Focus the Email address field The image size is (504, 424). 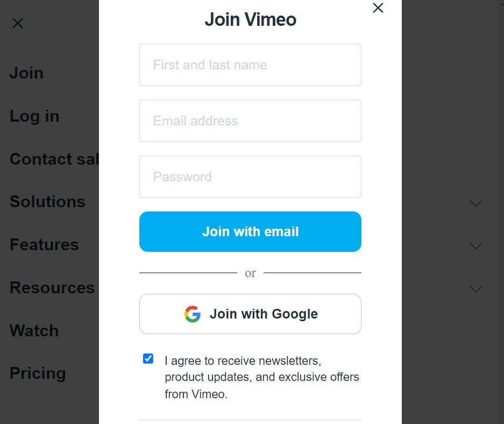click(251, 121)
